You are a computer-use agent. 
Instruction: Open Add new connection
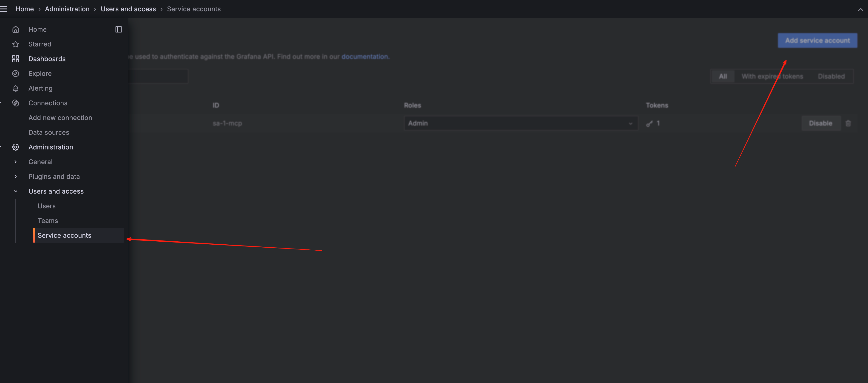pos(60,118)
